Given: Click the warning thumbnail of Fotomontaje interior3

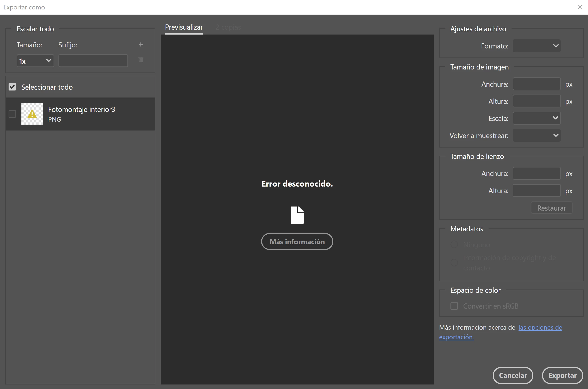Looking at the screenshot, I should 32,114.
